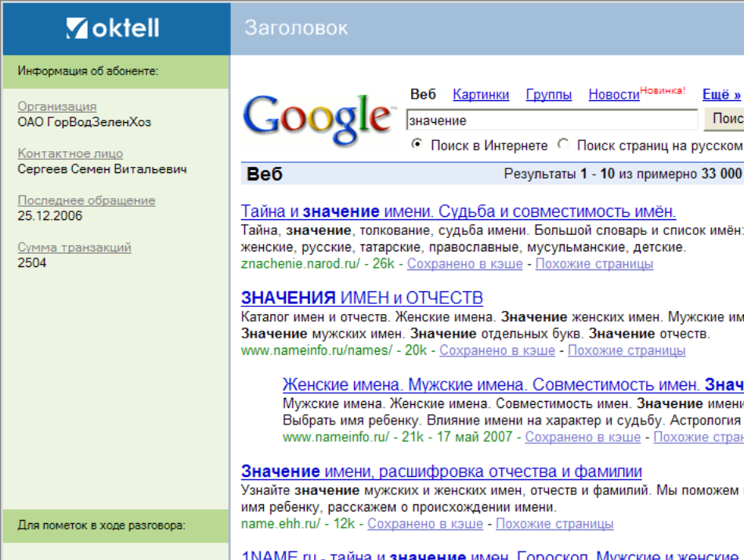Open the 'Группы' tab
The width and height of the screenshot is (744, 560).
click(548, 95)
